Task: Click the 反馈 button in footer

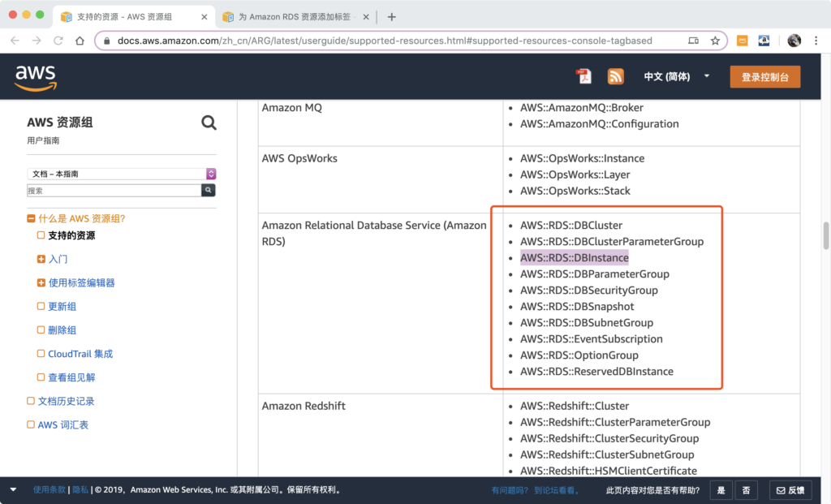Action: [x=790, y=490]
